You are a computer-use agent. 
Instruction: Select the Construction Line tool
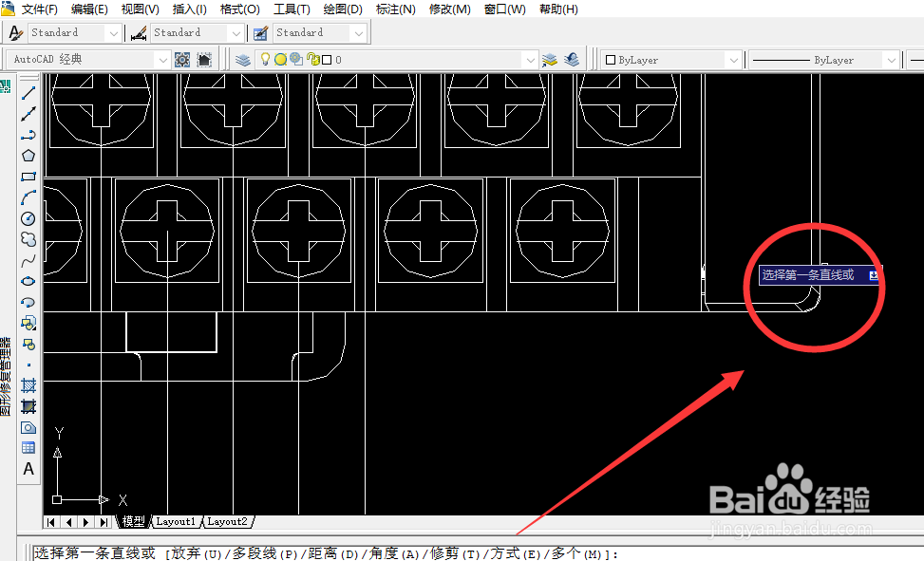coord(28,114)
